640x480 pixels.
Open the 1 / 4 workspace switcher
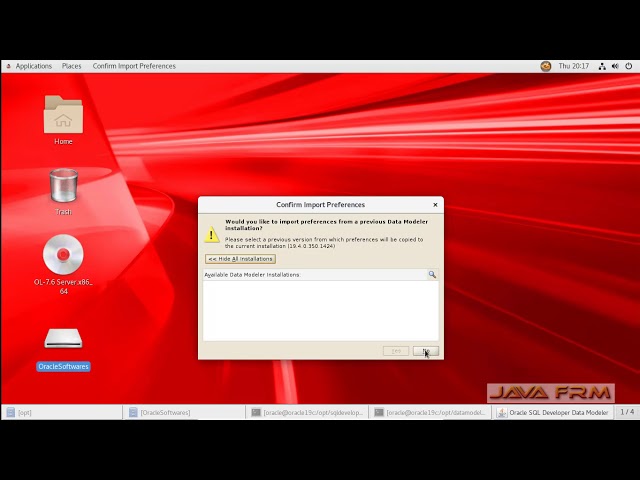[627, 412]
